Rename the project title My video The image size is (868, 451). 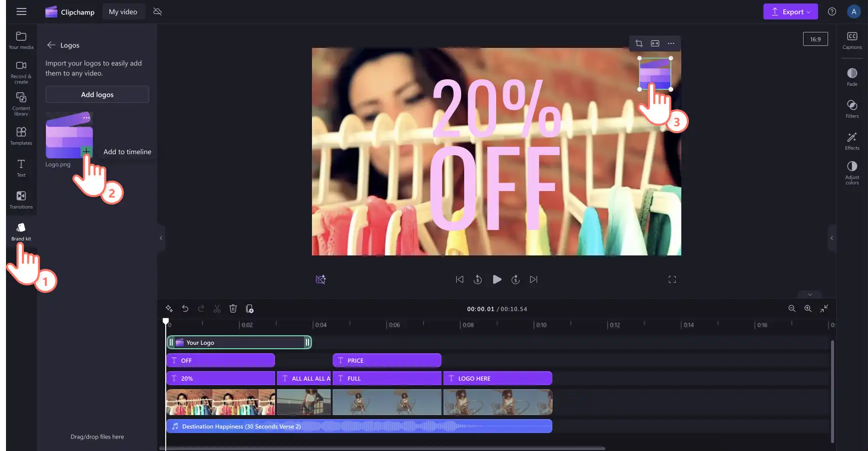point(123,12)
